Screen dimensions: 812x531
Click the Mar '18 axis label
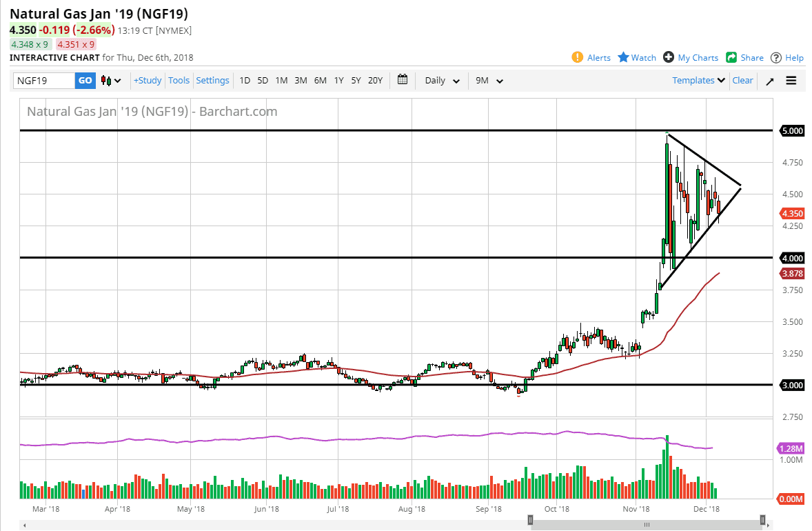(x=45, y=509)
